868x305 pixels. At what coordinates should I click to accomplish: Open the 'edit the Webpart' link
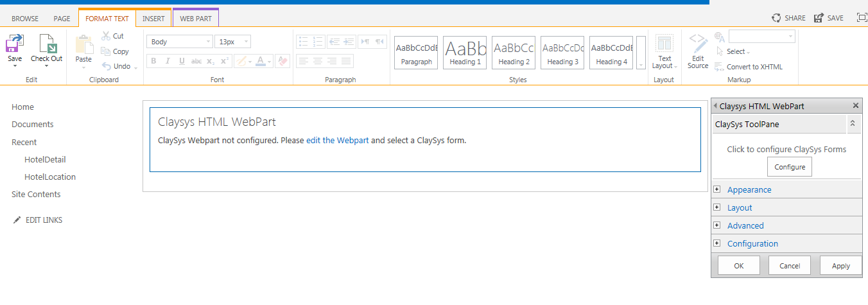(x=338, y=140)
